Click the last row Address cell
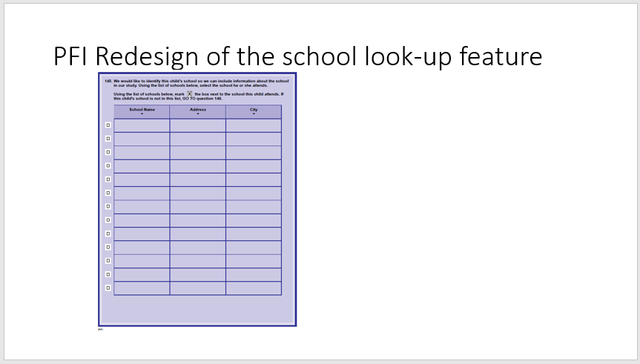The width and height of the screenshot is (640, 364). (x=198, y=288)
